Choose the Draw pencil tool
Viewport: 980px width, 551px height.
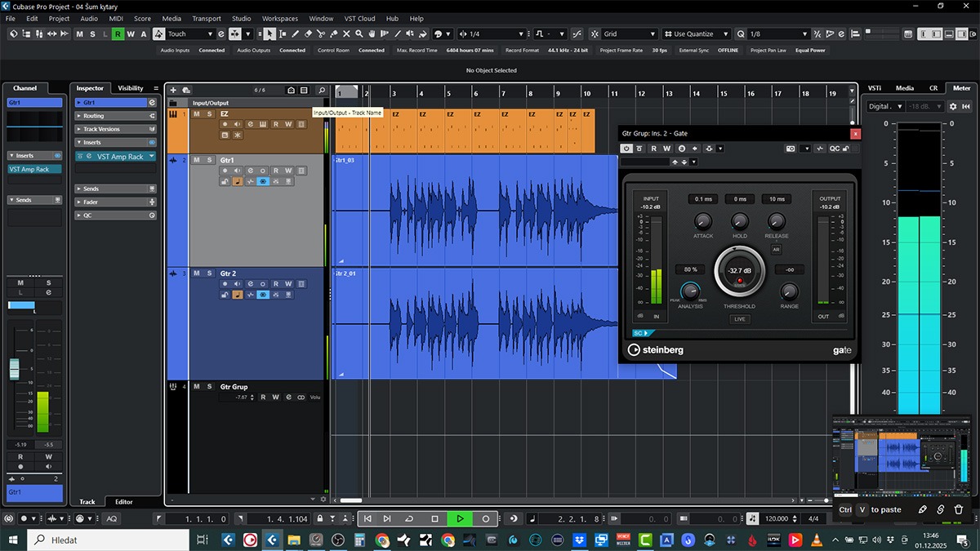[x=296, y=34]
